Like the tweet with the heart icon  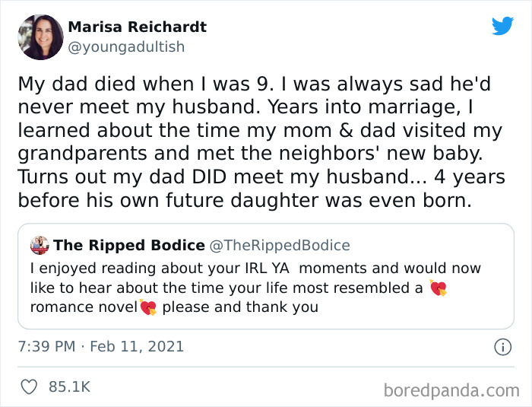[29, 387]
